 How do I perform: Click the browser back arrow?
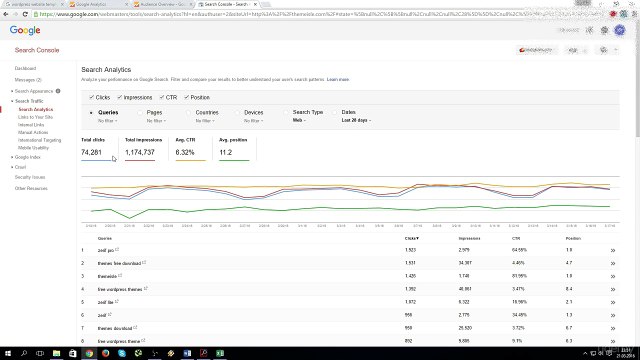point(6,14)
